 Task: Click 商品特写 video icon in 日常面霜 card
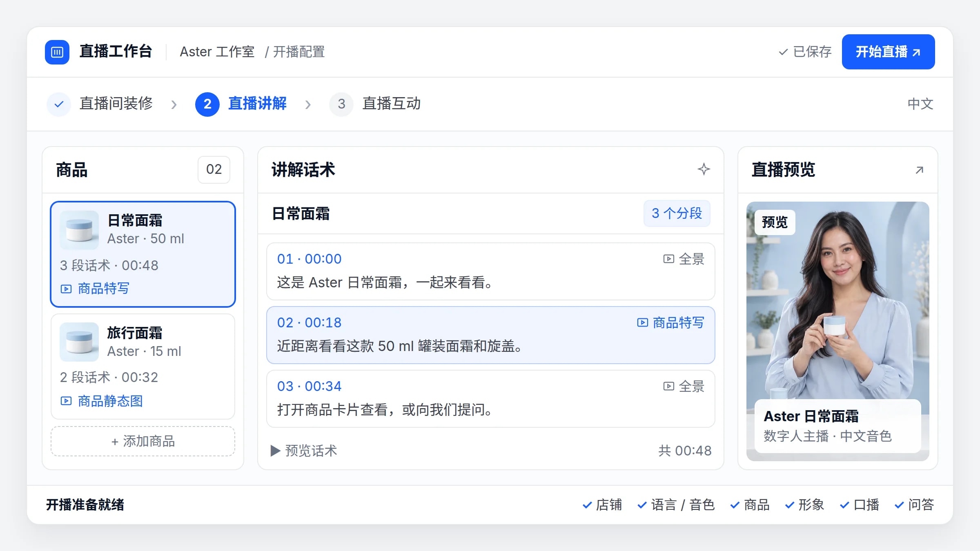(x=66, y=289)
